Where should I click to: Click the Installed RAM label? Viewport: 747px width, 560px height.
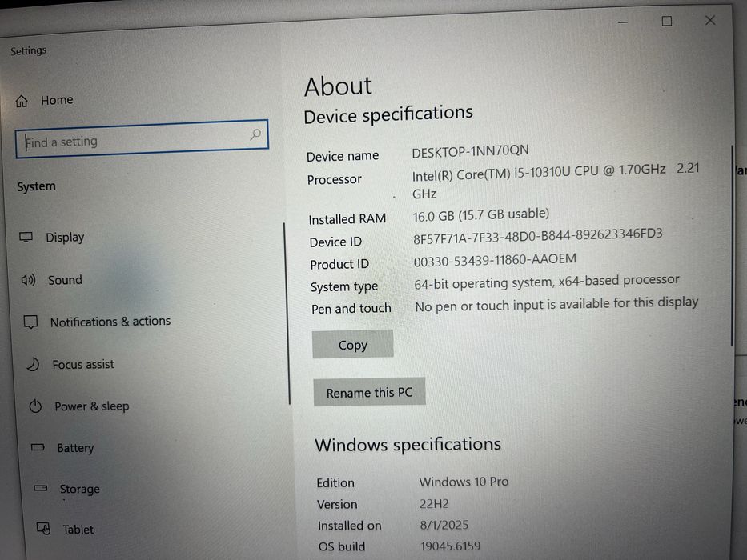347,219
